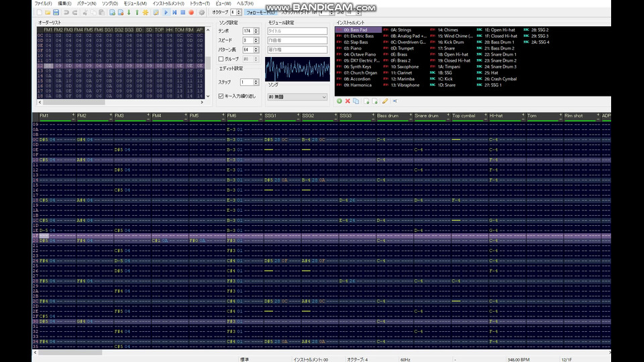The image size is (644, 362).
Task: Click the テンポ spinner arrows
Action: click(256, 32)
